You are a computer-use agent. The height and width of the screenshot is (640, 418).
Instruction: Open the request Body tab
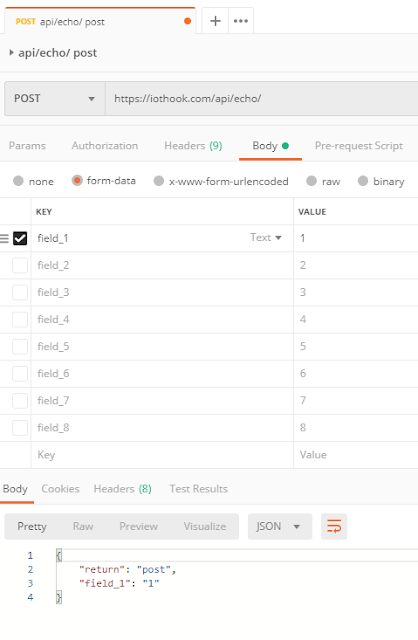pyautogui.click(x=270, y=146)
